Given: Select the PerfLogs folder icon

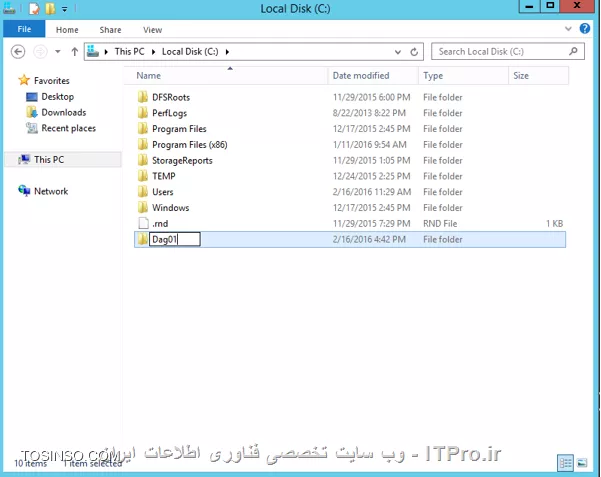Looking at the screenshot, I should coord(143,113).
